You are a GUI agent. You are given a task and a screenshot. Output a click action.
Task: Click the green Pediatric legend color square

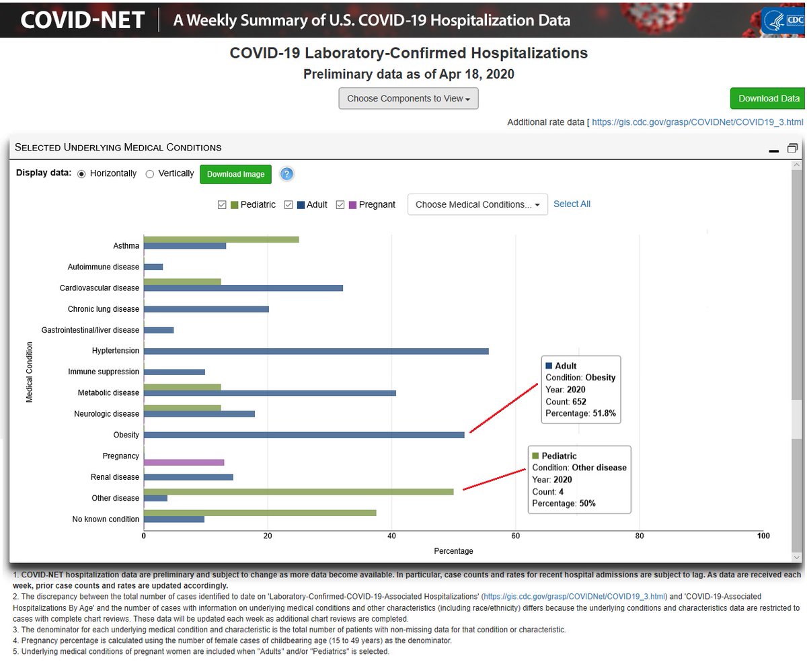tap(234, 205)
